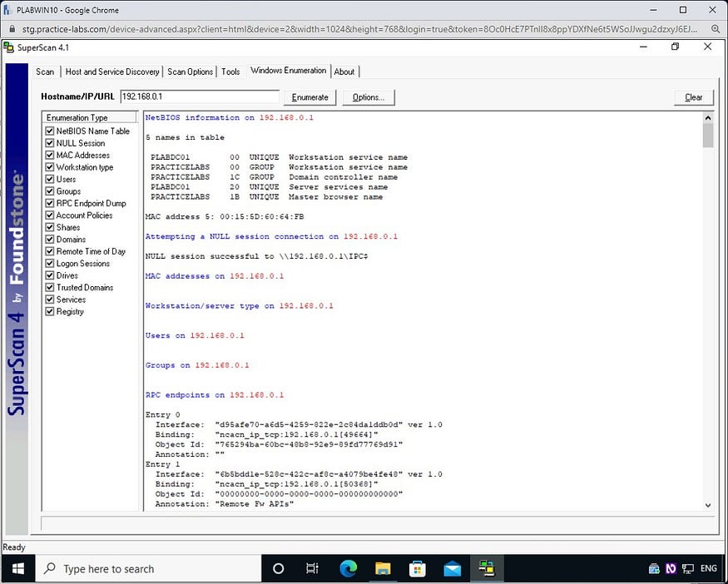Toggle RPC Endpoint Dump checkbox
728x584 pixels.
[50, 203]
